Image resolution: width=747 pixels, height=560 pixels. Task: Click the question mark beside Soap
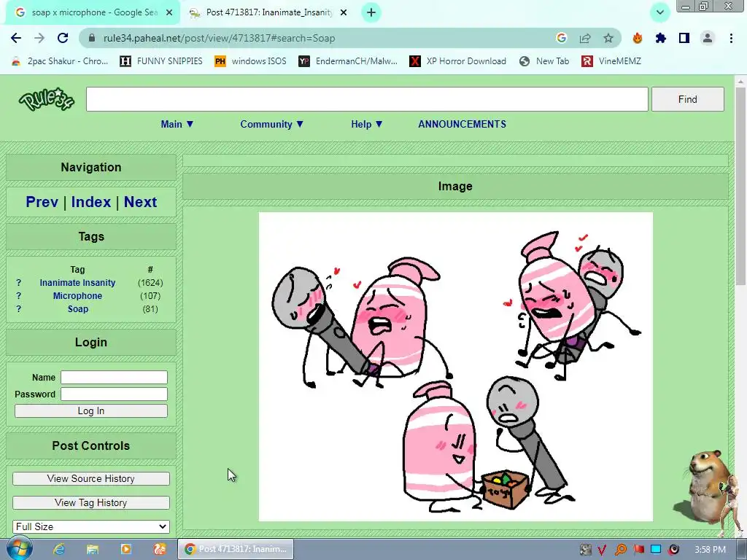coord(18,309)
